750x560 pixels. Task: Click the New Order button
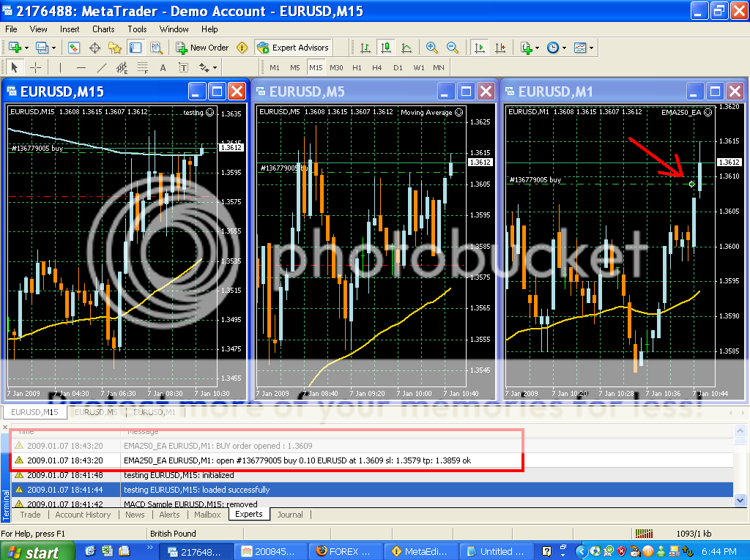[x=202, y=48]
